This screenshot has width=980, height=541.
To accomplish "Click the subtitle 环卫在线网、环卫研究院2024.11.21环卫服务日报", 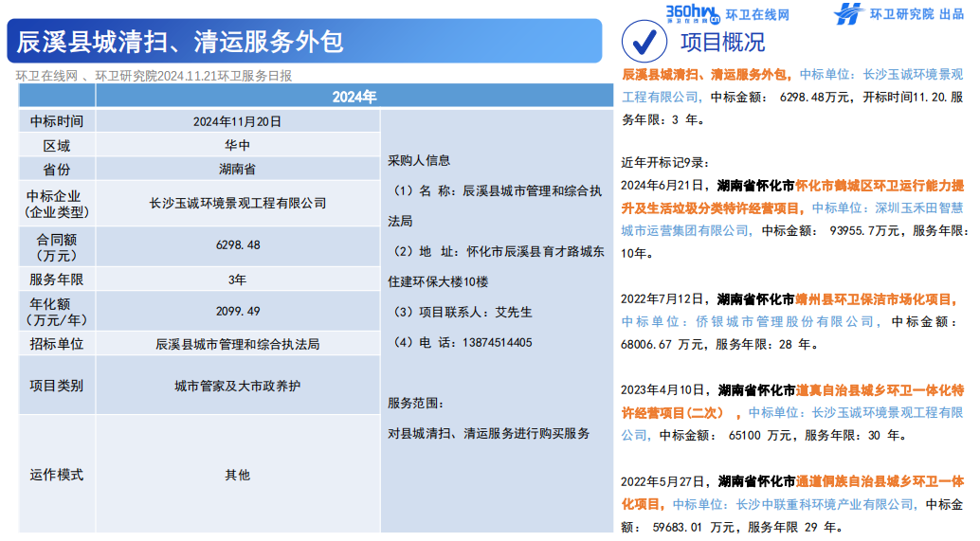I will [x=154, y=76].
